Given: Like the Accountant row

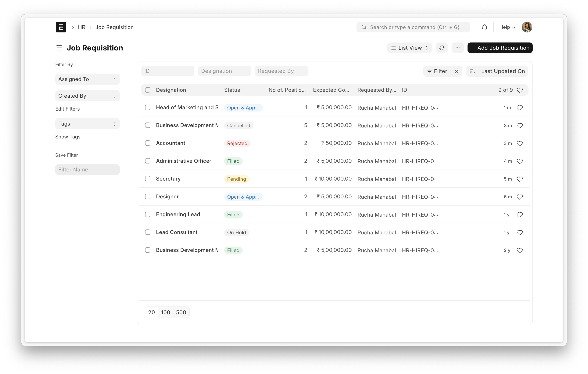Looking at the screenshot, I should point(520,144).
